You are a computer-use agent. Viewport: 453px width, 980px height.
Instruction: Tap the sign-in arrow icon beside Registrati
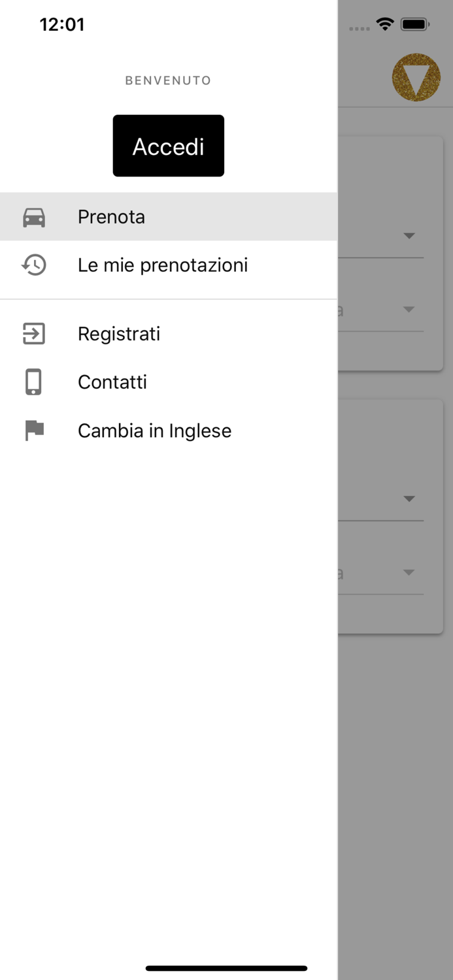point(34,333)
